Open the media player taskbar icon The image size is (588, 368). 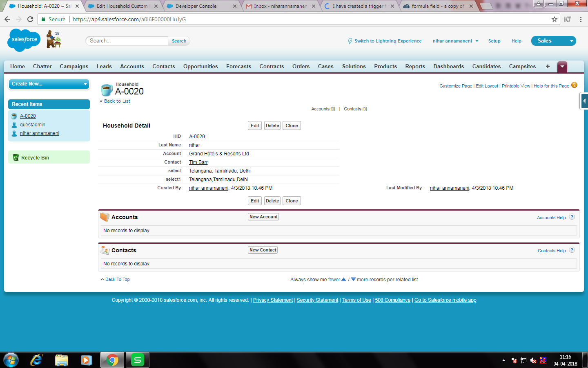tap(86, 360)
